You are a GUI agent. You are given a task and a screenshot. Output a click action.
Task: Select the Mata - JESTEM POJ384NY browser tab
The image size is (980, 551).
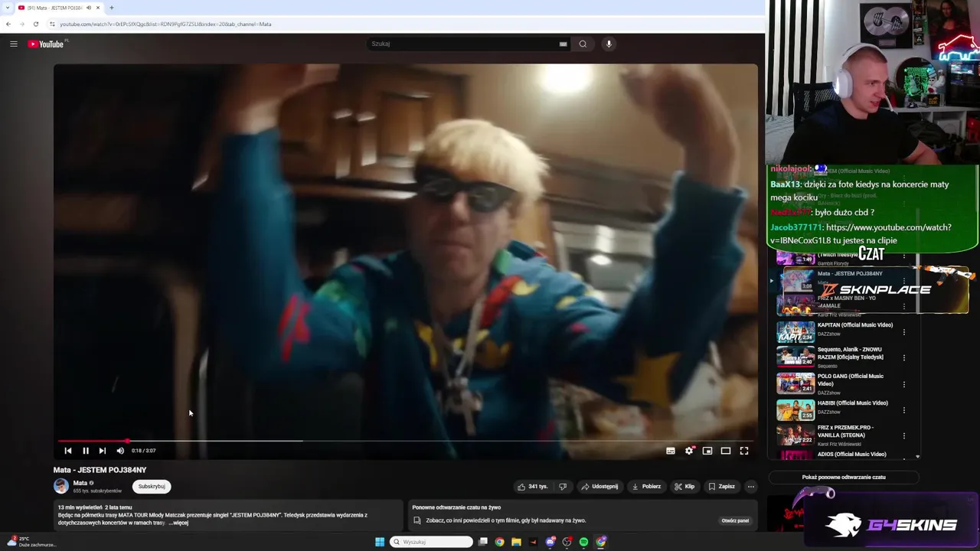point(55,8)
